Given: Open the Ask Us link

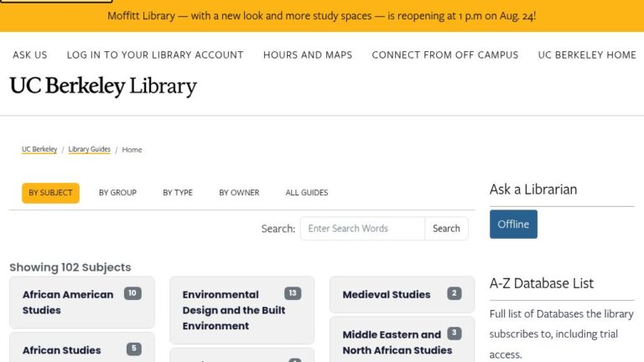Looking at the screenshot, I should pos(29,55).
